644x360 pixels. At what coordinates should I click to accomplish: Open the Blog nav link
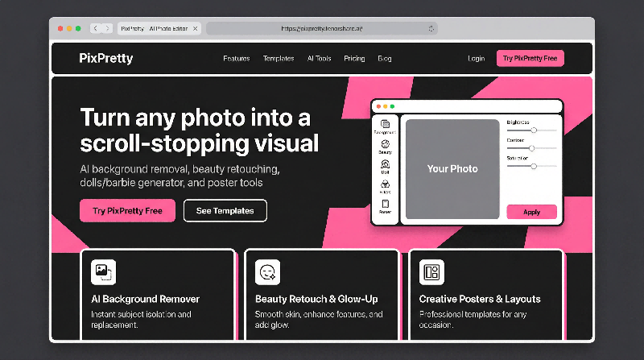click(x=385, y=58)
